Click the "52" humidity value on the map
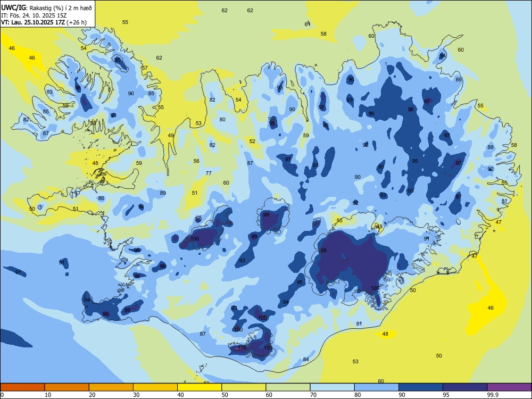This screenshot has height=399, width=532. click(252, 141)
